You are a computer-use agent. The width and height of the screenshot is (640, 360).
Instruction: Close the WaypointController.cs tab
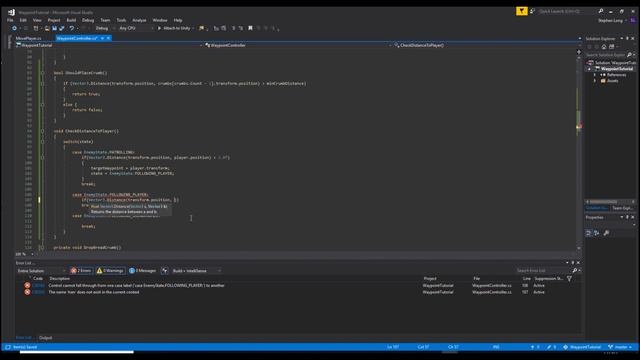(x=109, y=38)
